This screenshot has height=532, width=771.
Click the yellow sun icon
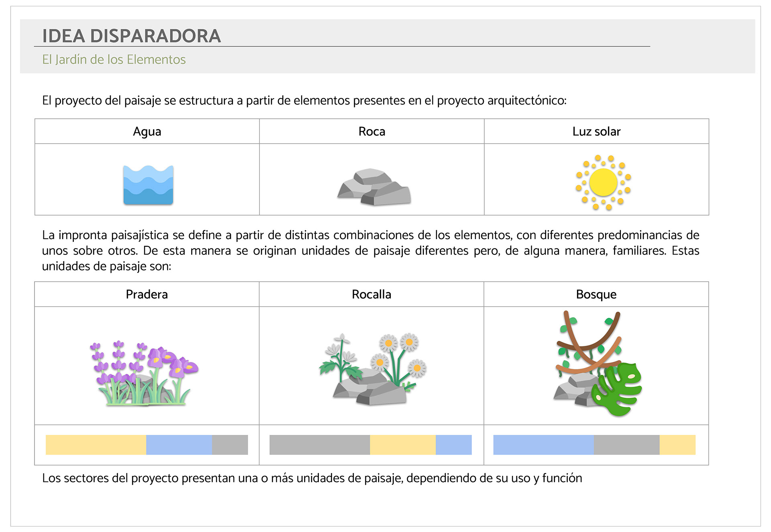point(603,183)
